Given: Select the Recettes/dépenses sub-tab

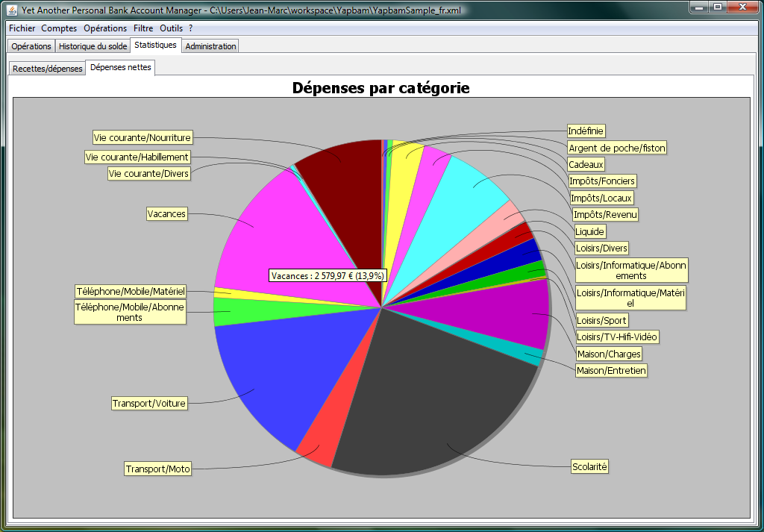Looking at the screenshot, I should click(x=47, y=69).
